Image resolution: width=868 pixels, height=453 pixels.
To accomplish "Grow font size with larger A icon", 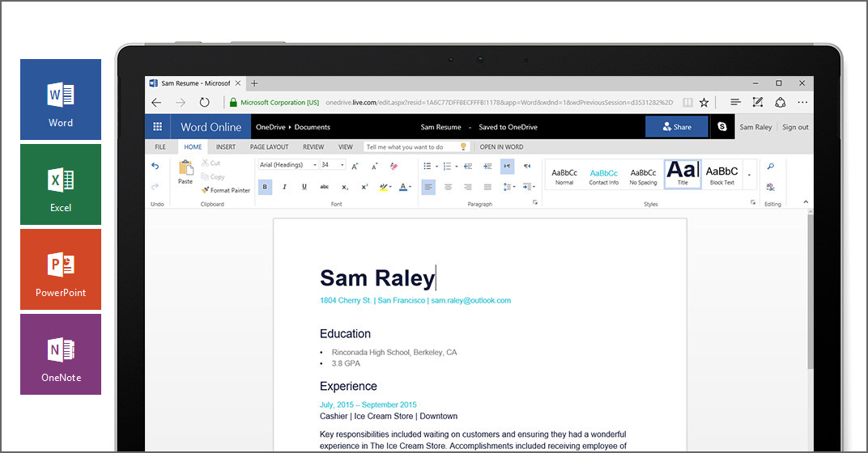I will (x=355, y=166).
